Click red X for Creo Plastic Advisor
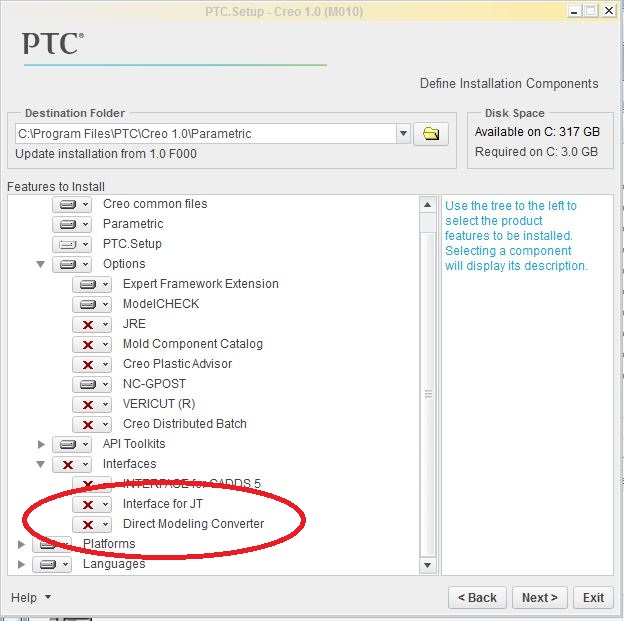624x621 pixels. point(88,364)
